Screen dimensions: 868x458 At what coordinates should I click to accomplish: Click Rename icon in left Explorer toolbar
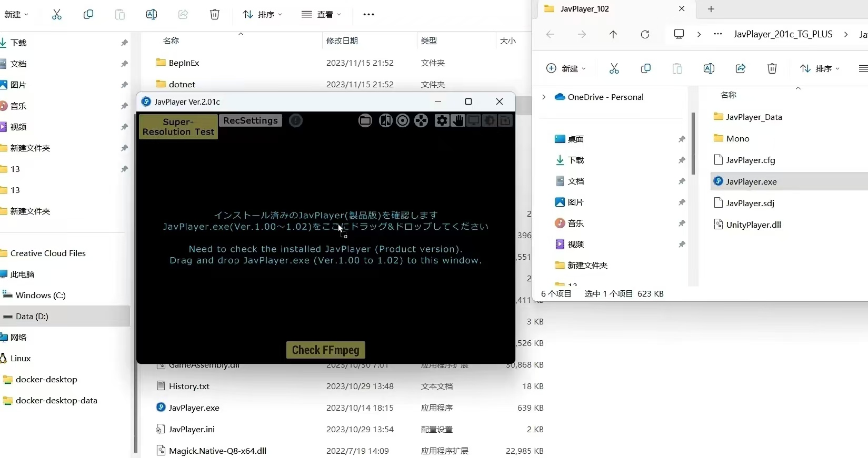click(152, 15)
